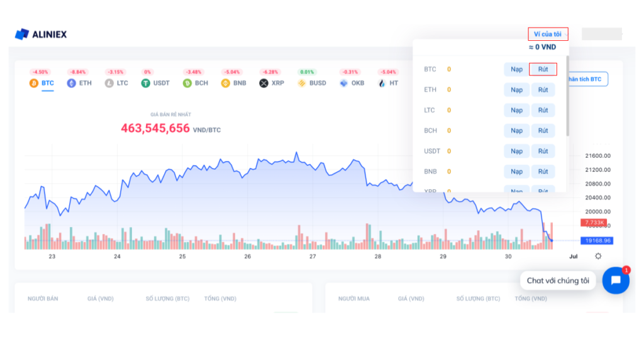Open the "Ví của tôi" wallet dropdown
This screenshot has height=337, width=644.
tap(547, 34)
